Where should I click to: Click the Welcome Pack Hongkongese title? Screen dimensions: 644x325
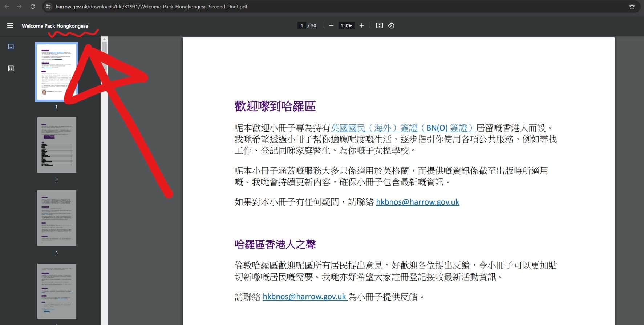click(55, 26)
